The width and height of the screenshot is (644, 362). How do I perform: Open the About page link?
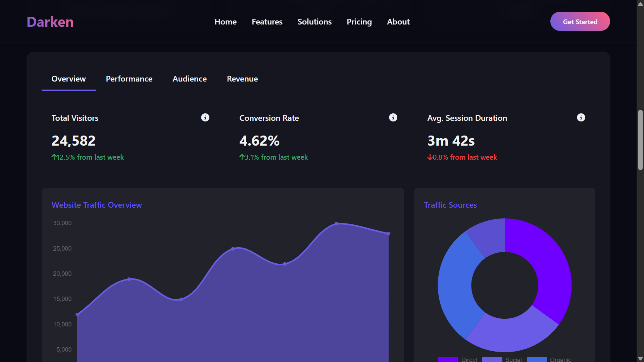398,22
